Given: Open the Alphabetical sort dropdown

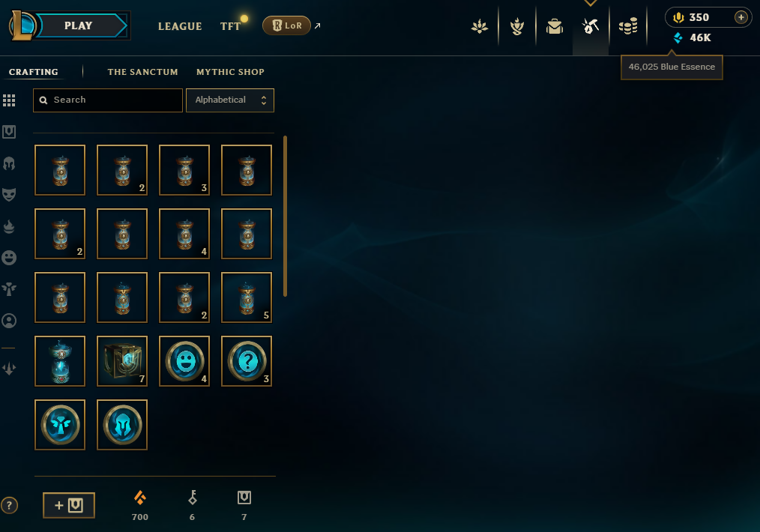Looking at the screenshot, I should pos(230,100).
